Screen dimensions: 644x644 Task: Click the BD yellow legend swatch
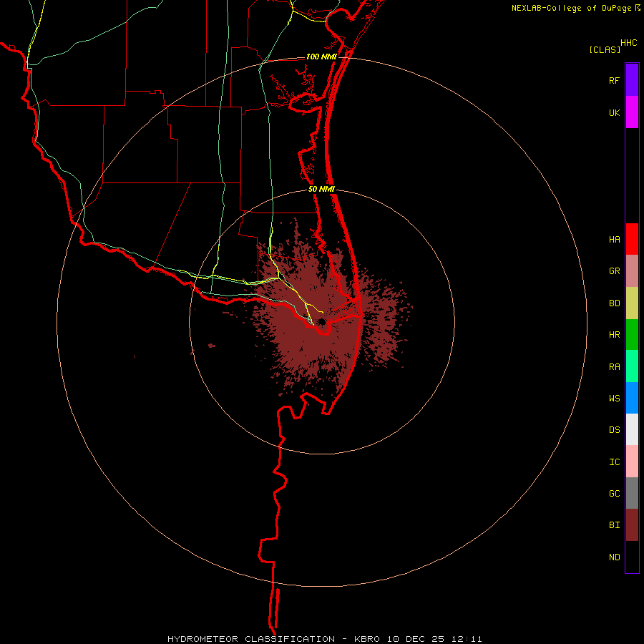pyautogui.click(x=632, y=303)
